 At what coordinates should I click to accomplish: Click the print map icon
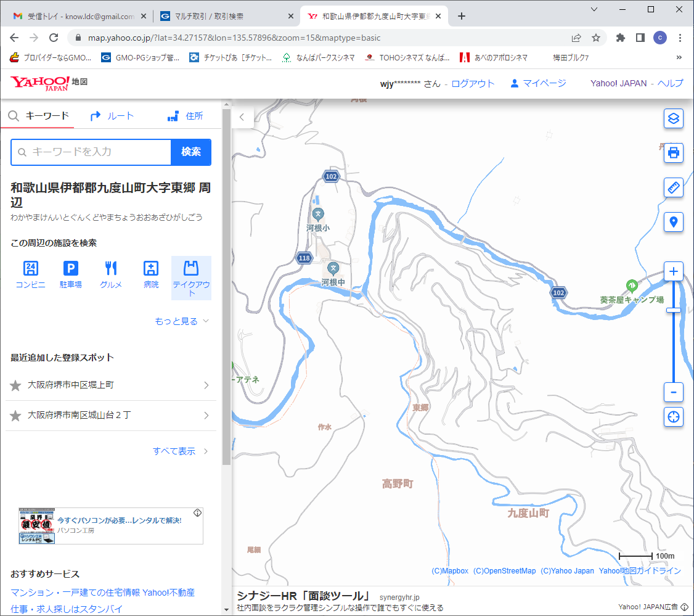(673, 153)
